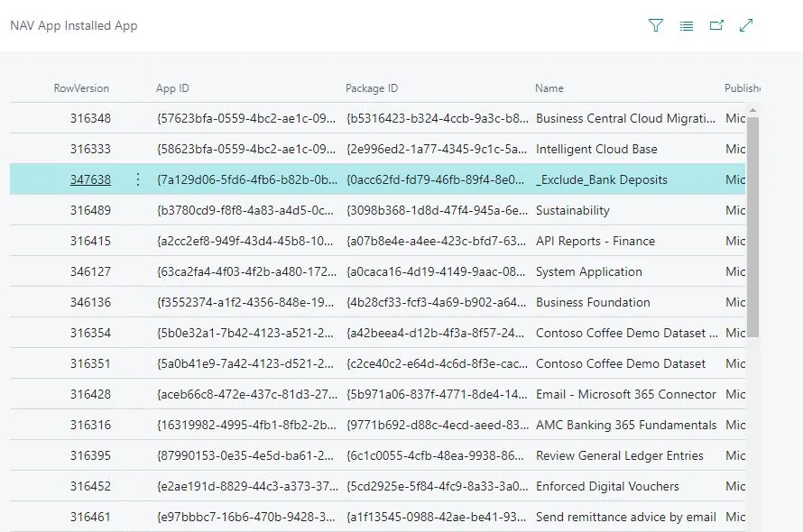Click App ID starting {a2cc2ef8-949f
The image size is (803, 532).
(245, 241)
